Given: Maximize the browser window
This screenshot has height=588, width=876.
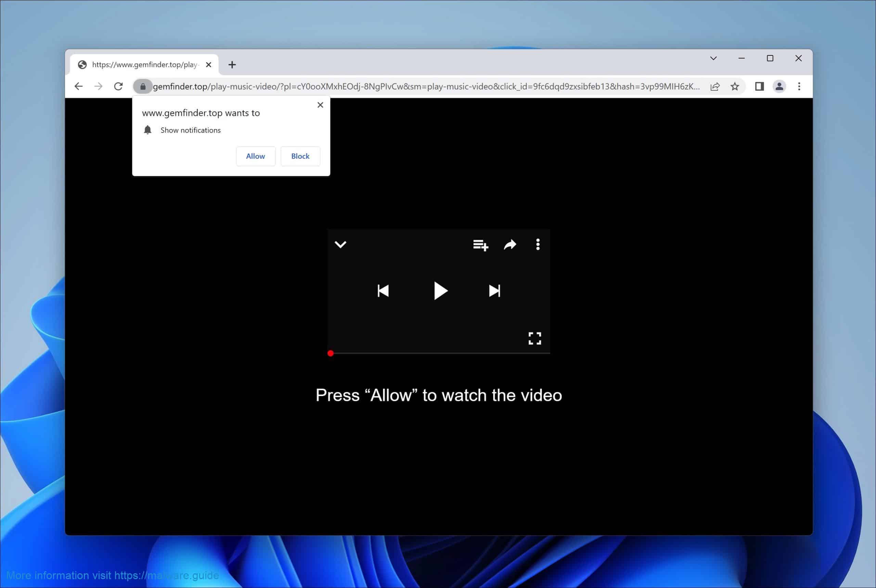Looking at the screenshot, I should coord(770,58).
